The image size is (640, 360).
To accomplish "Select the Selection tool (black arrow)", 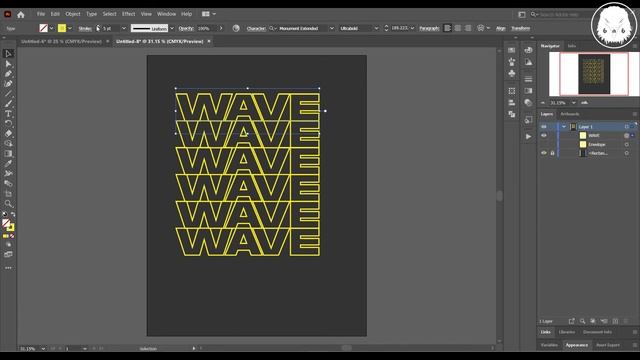I will tap(8, 53).
